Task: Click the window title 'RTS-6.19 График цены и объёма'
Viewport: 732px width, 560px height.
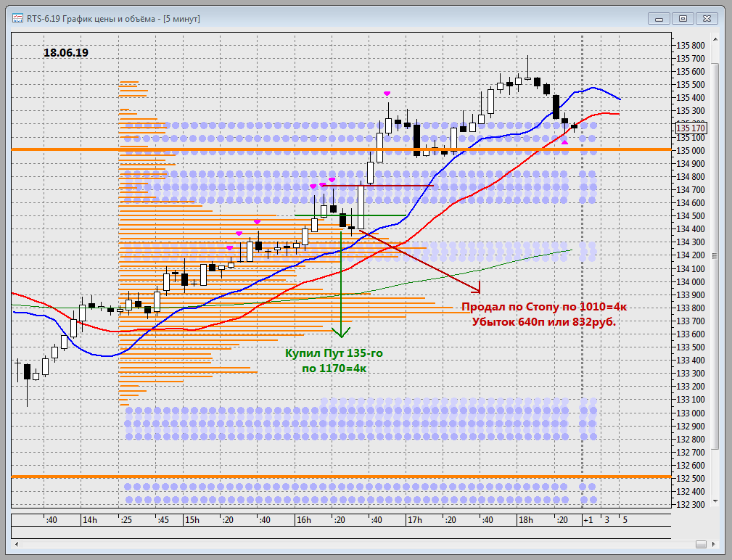Action: point(91,19)
